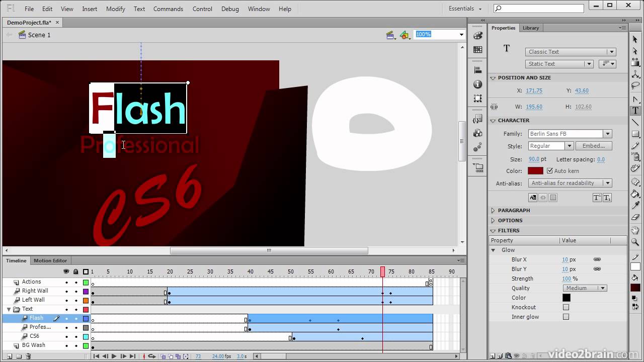Select the Paint Bucket tool

[635, 194]
